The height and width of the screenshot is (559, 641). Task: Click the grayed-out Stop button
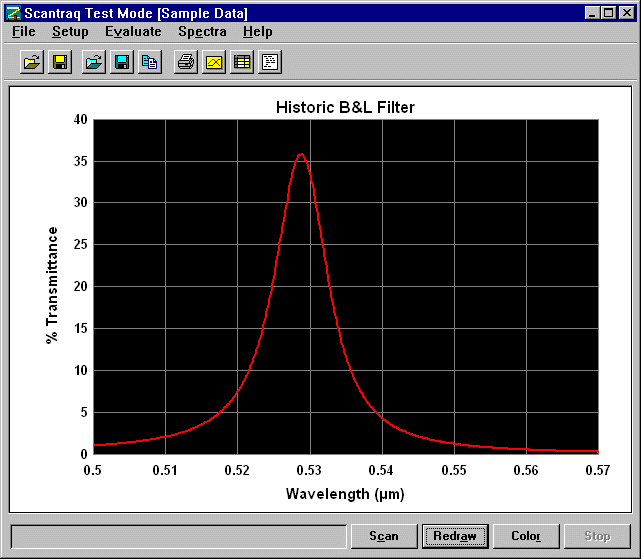click(597, 536)
